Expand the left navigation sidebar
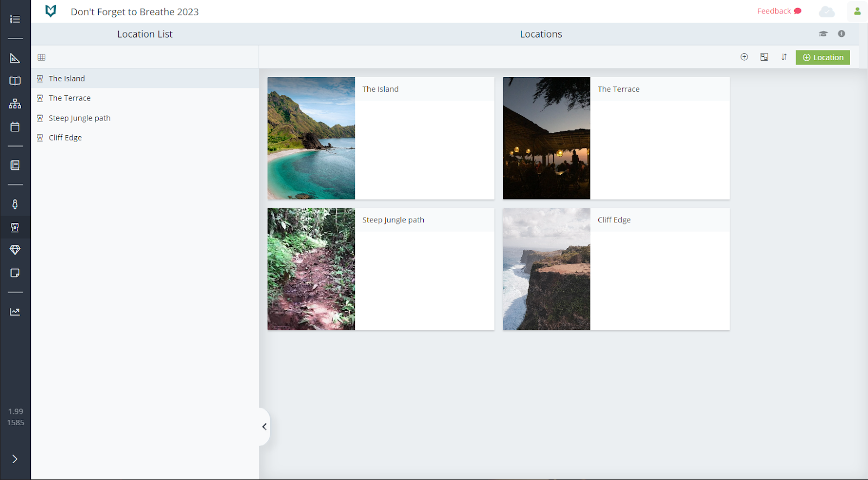 tap(15, 459)
